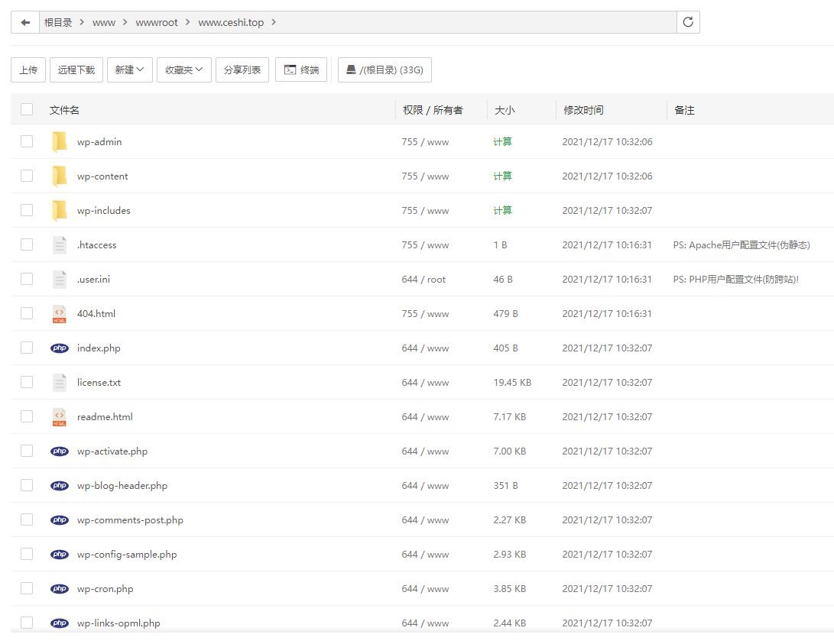Click the 远程下载 (Remote download) button
Screen dimensions: 834x644
coord(76,70)
